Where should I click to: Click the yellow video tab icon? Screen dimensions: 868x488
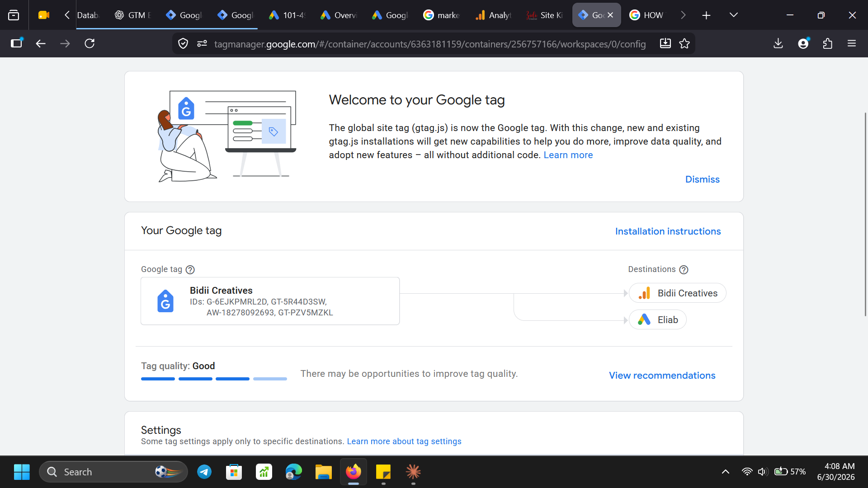click(44, 15)
